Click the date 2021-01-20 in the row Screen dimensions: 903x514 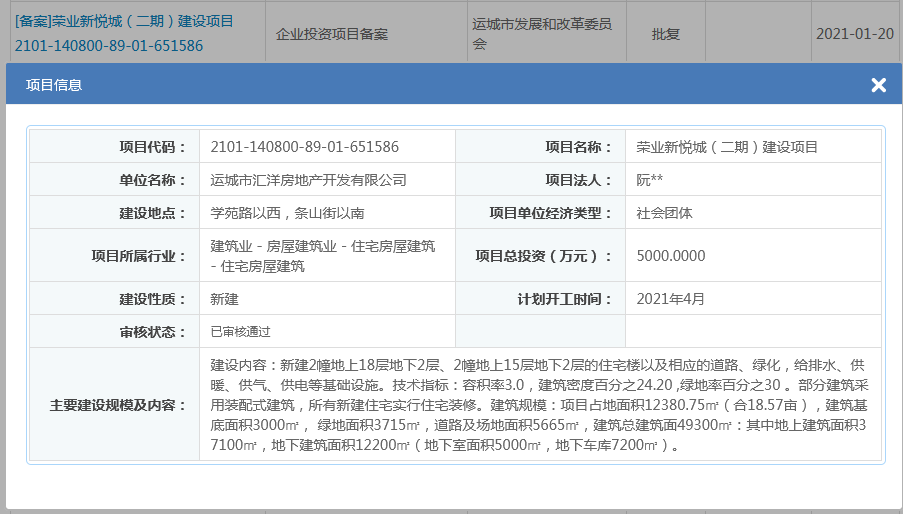[x=854, y=34]
